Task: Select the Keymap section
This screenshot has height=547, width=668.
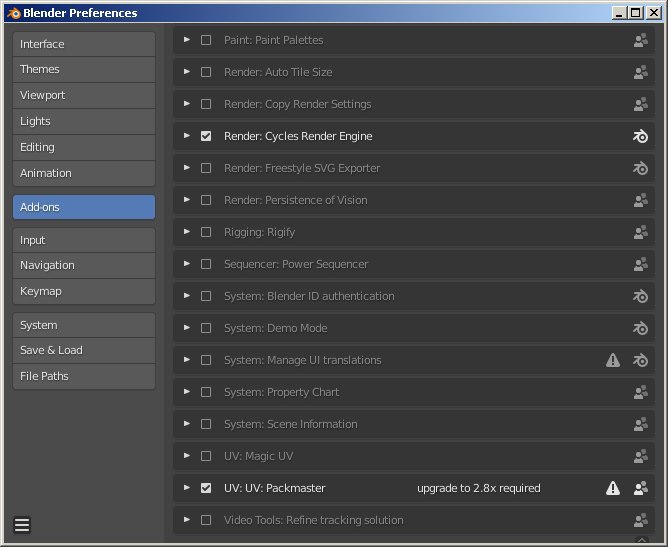Action: pos(84,291)
